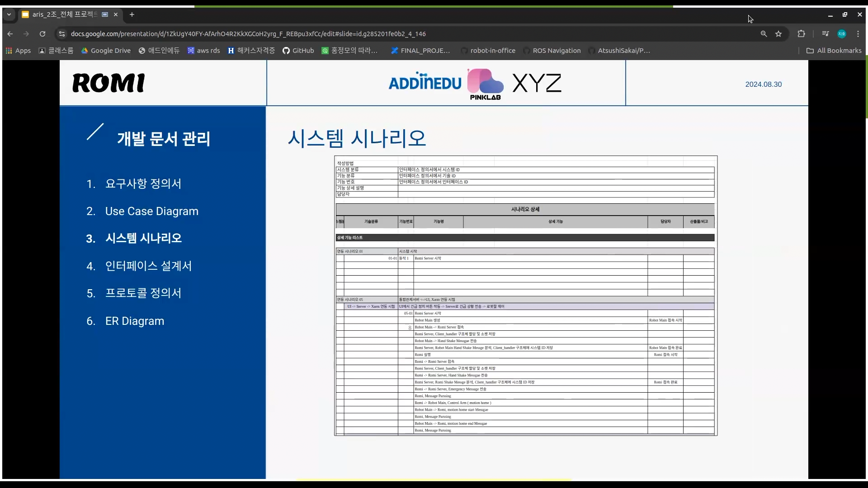Click the zoom magnifier icon in address bar

(764, 34)
